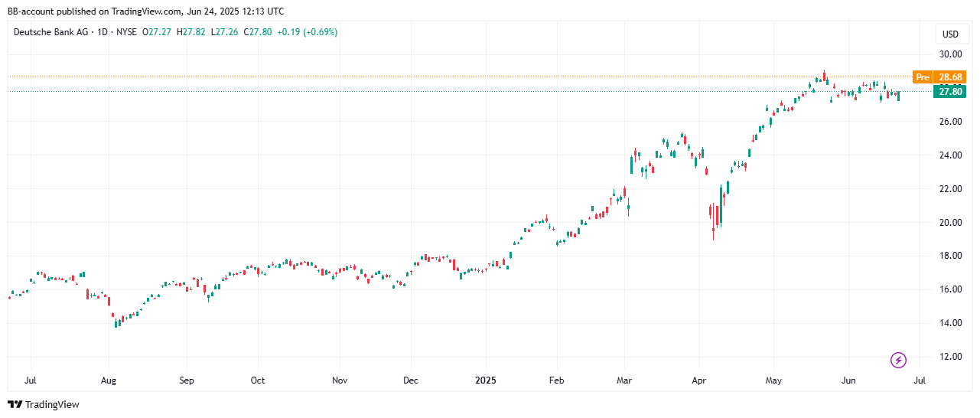Click the 24.00 price axis label
Image resolution: width=980 pixels, height=418 pixels.
951,155
